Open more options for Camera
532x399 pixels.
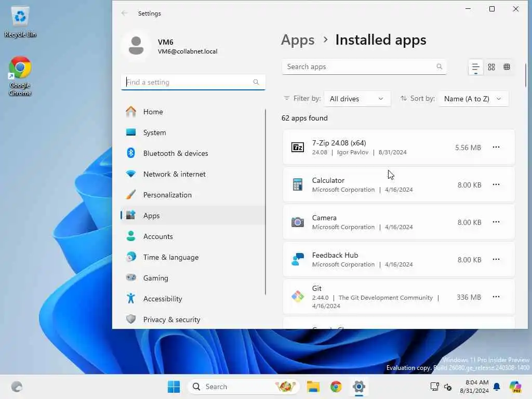[496, 222]
